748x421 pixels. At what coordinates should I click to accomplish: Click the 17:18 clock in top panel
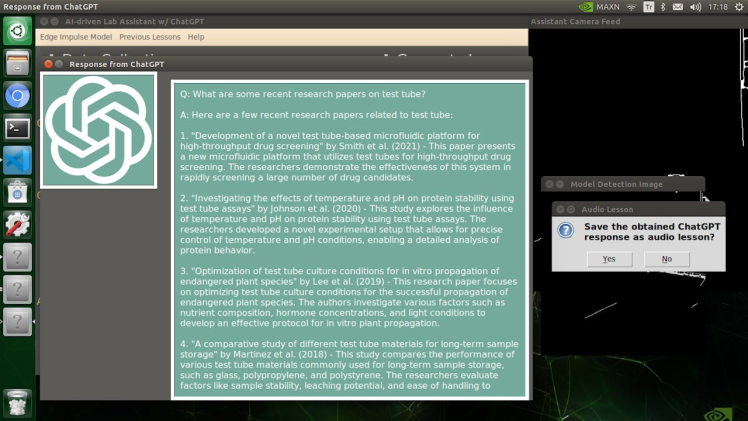(718, 7)
